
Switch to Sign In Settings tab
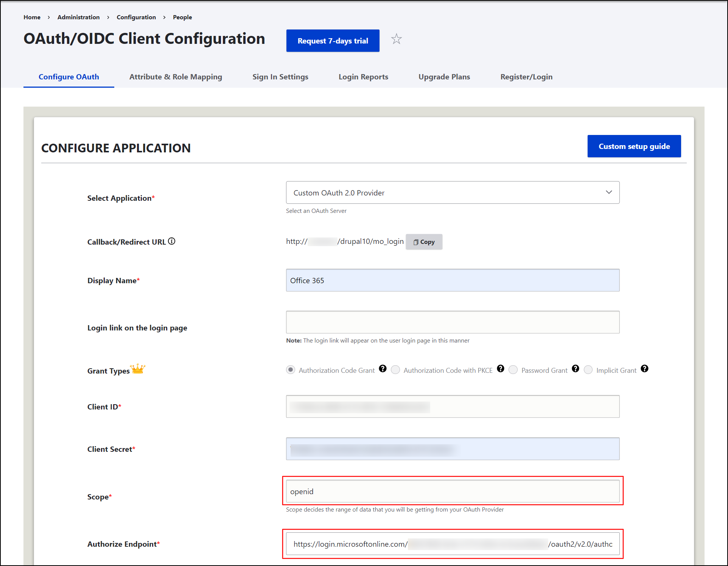[280, 77]
